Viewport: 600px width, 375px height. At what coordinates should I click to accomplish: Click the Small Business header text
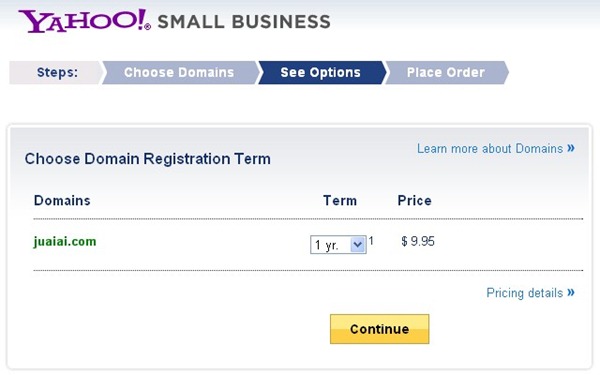[x=244, y=21]
